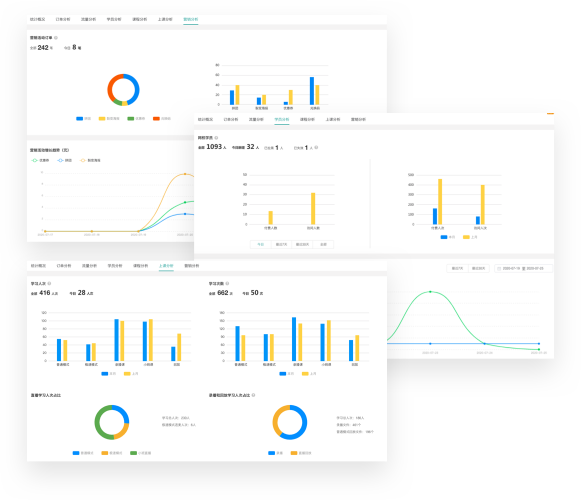Toggle yellow line legend in growth trend chart
The height and width of the screenshot is (500, 581).
tap(90, 160)
